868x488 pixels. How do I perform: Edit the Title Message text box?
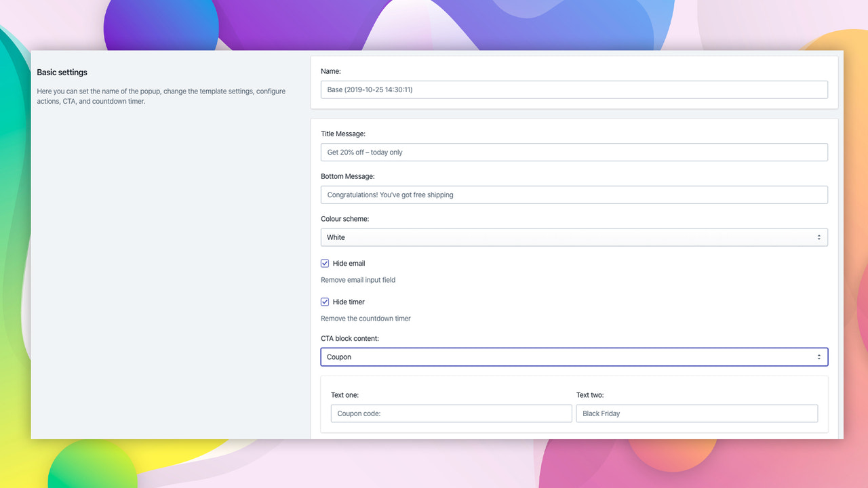(x=574, y=152)
